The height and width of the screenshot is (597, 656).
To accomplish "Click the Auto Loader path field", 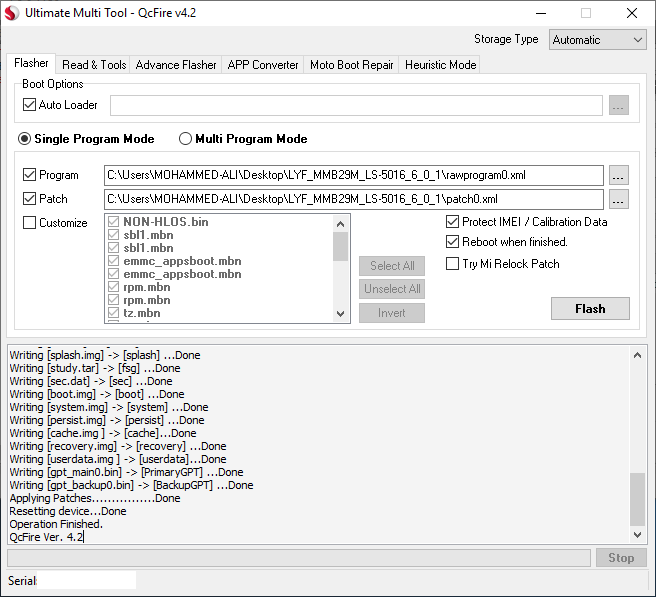I will point(356,105).
